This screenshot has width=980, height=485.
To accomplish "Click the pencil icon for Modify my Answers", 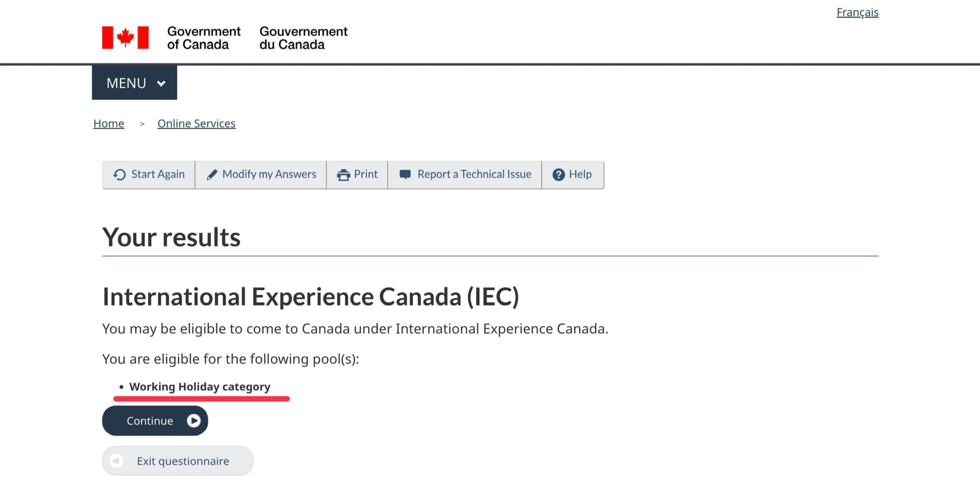I will (x=212, y=175).
